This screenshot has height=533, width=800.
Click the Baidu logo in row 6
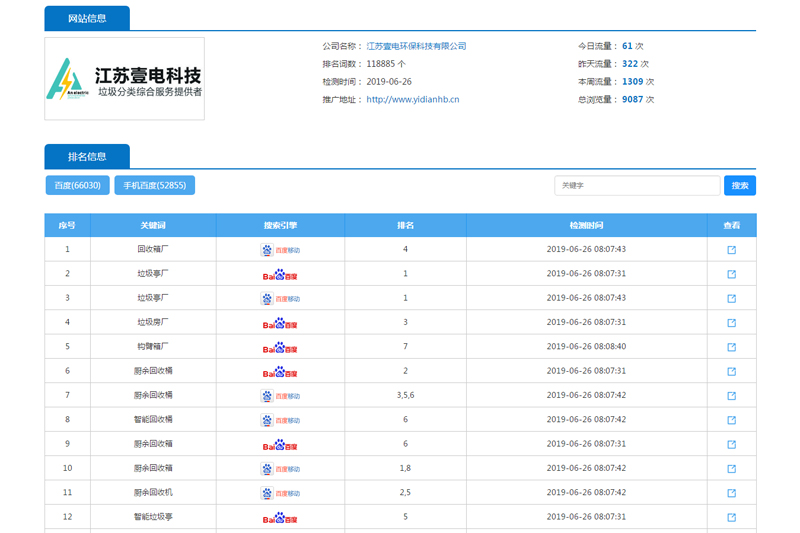tap(280, 372)
